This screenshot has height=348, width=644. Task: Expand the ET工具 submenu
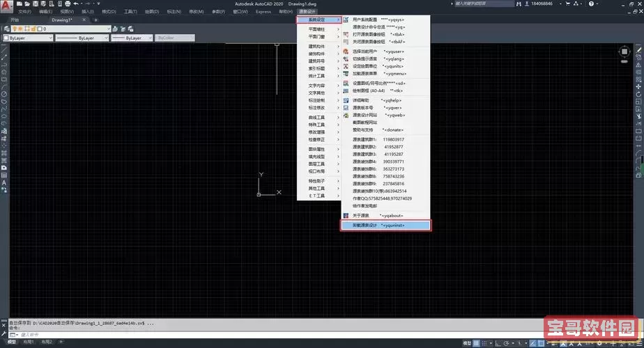(319, 196)
